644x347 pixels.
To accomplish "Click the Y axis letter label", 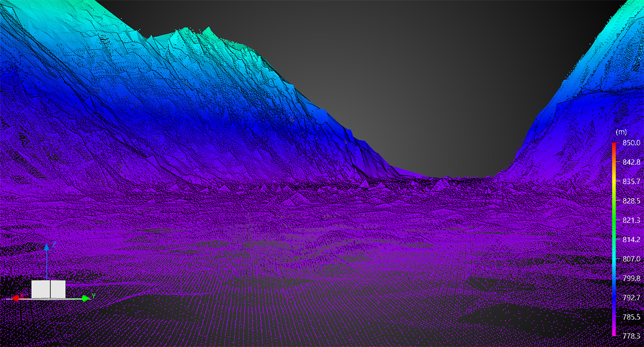I will [93, 296].
